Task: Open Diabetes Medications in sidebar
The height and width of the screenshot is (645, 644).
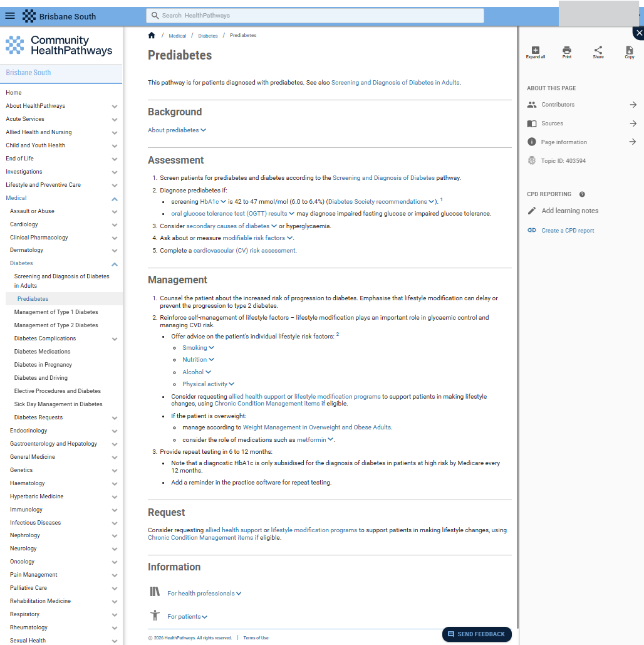Action: pyautogui.click(x=42, y=352)
